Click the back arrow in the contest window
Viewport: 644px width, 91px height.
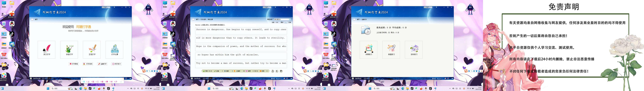[193, 19]
